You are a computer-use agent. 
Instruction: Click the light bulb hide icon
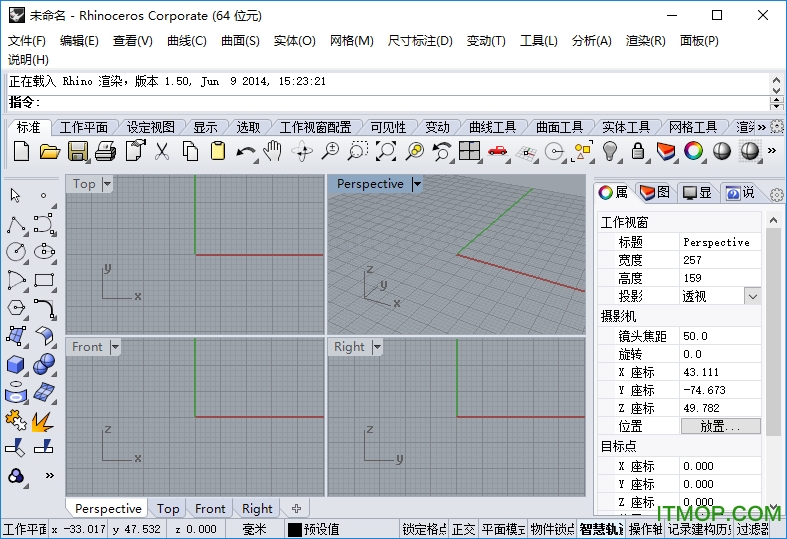click(x=610, y=151)
